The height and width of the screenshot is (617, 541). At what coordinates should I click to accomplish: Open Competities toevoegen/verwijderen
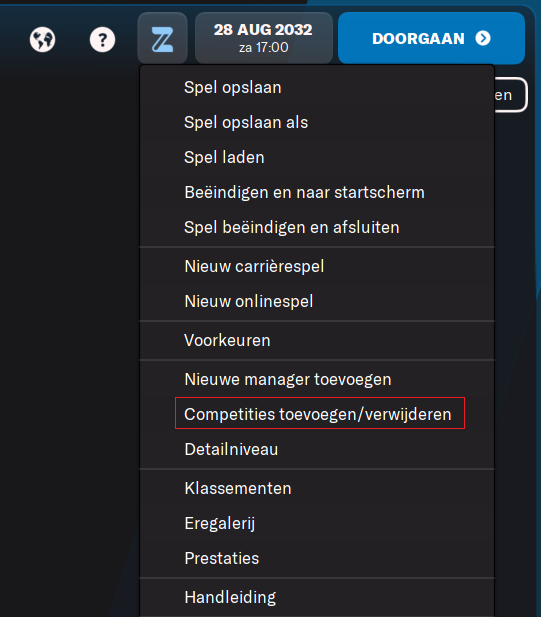point(317,414)
